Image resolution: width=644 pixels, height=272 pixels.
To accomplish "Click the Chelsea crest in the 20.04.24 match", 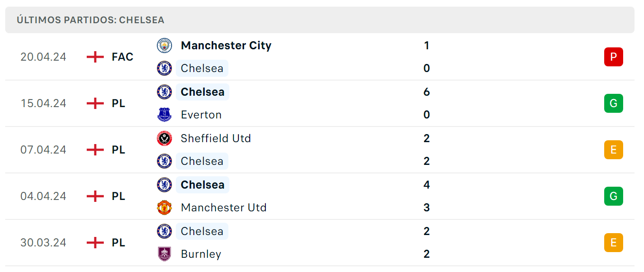I will (x=164, y=68).
